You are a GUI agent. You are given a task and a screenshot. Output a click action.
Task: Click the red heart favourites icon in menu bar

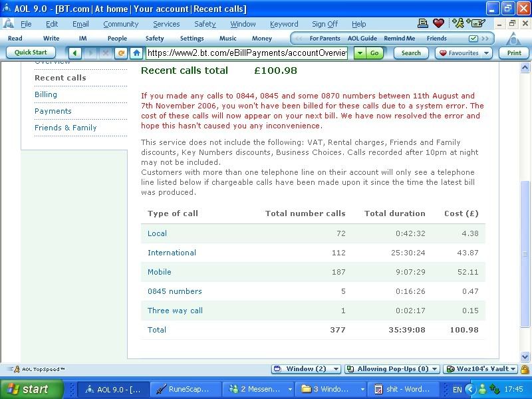[438, 23]
